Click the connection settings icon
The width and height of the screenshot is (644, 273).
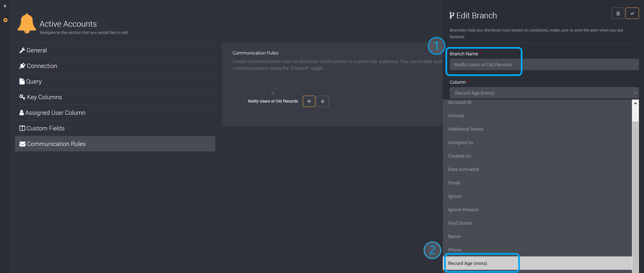tap(22, 65)
